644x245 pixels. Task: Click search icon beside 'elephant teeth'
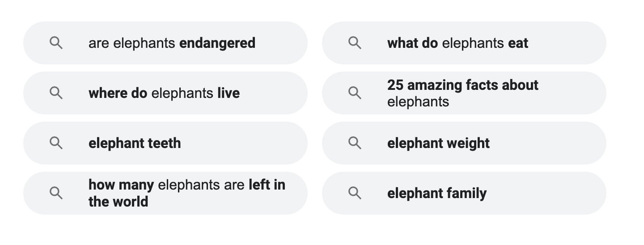tap(56, 143)
